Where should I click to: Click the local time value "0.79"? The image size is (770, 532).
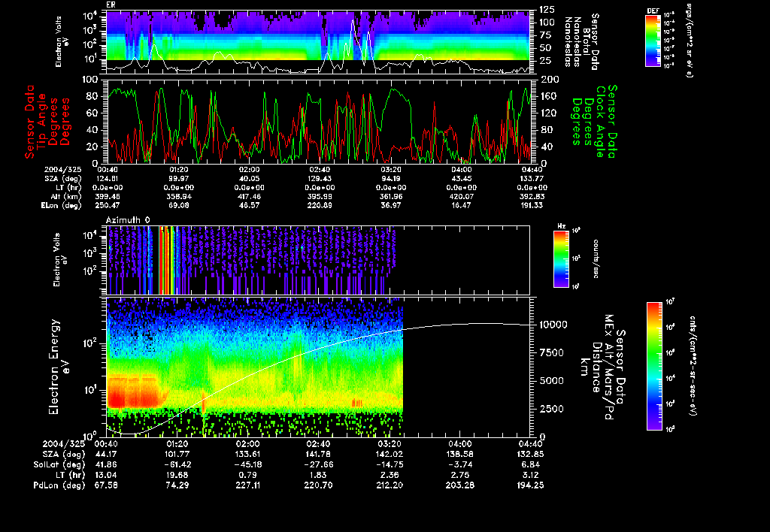pos(248,475)
